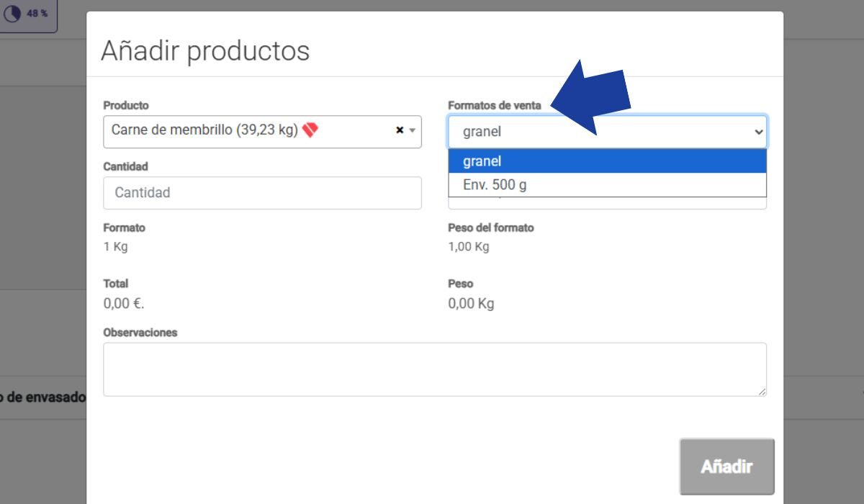Open the Producto selector with its caret icon

click(x=410, y=132)
